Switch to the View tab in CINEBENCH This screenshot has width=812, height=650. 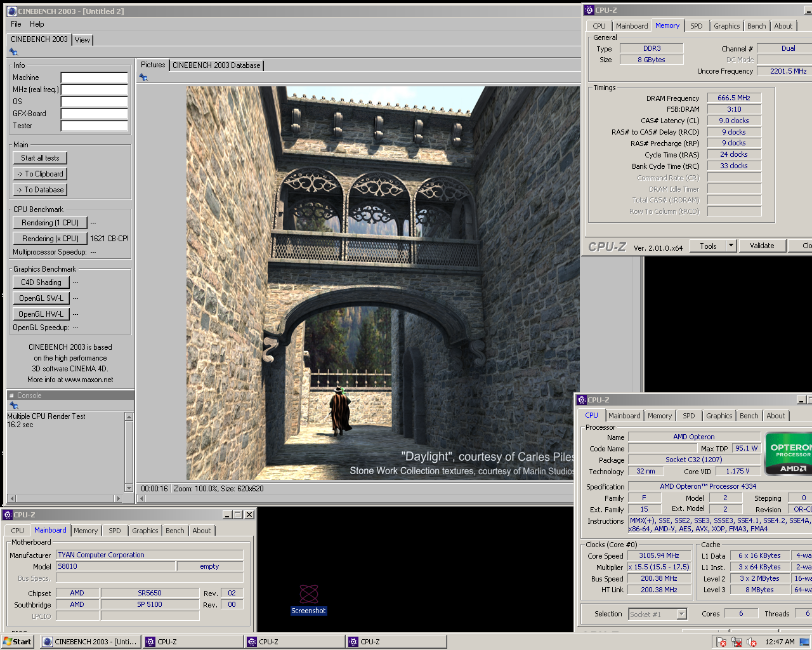tap(82, 39)
